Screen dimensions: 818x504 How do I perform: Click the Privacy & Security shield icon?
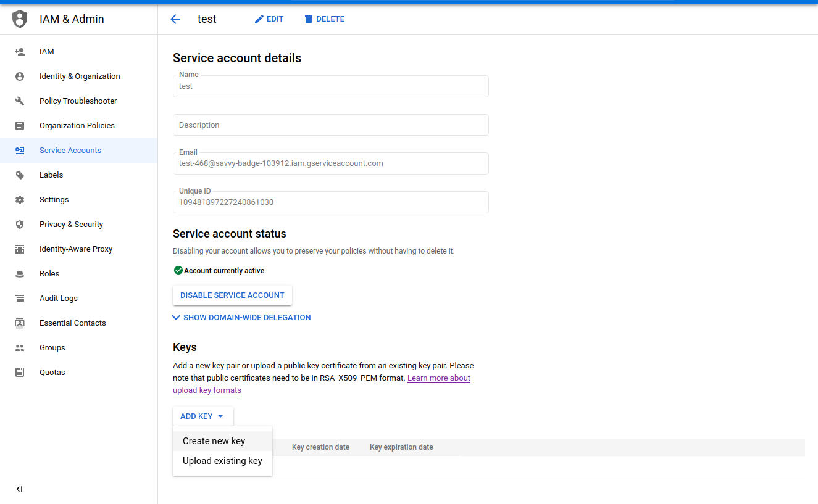(20, 225)
